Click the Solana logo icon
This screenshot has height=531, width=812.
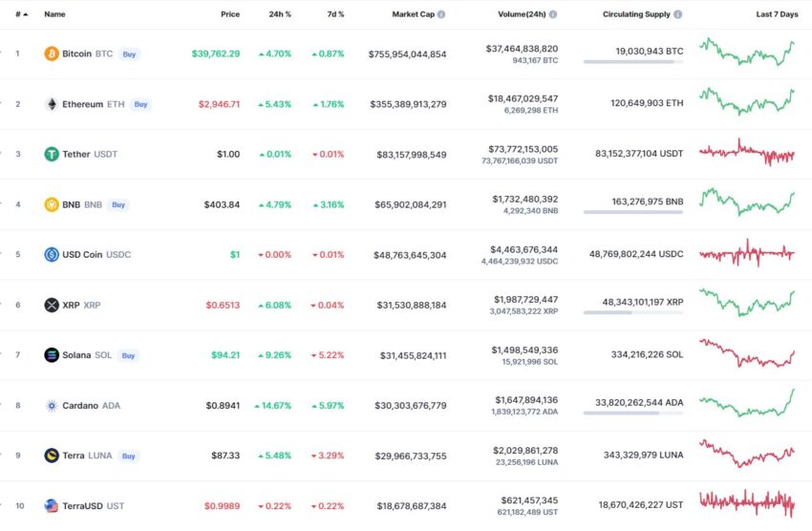[52, 355]
